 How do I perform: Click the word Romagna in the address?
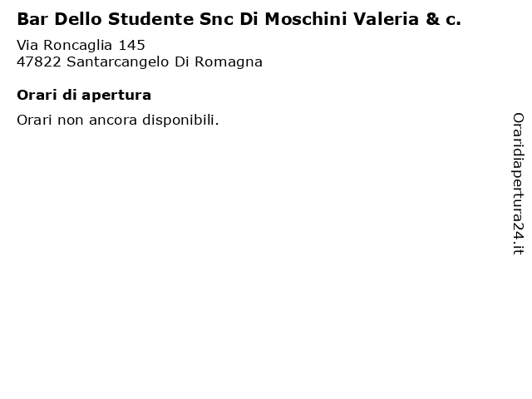coord(229,62)
